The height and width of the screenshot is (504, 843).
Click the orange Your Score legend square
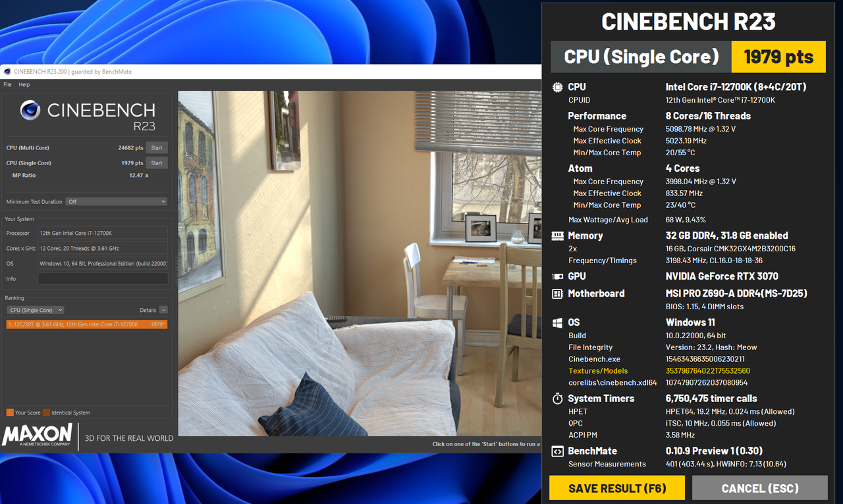point(10,413)
